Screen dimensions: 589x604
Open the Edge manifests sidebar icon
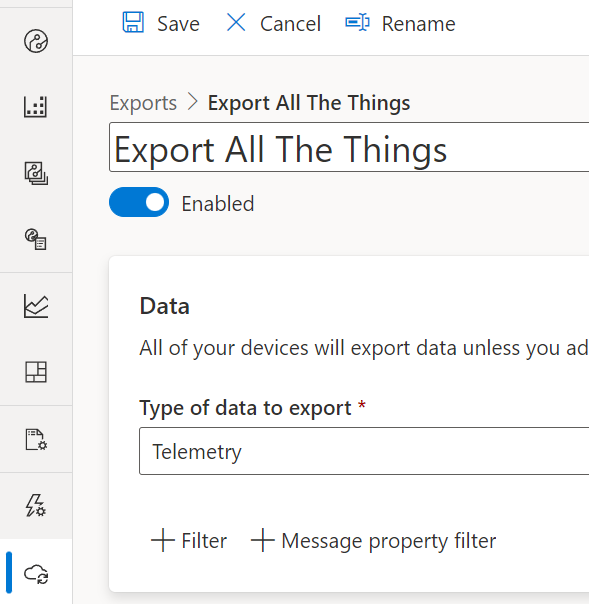pos(36,240)
